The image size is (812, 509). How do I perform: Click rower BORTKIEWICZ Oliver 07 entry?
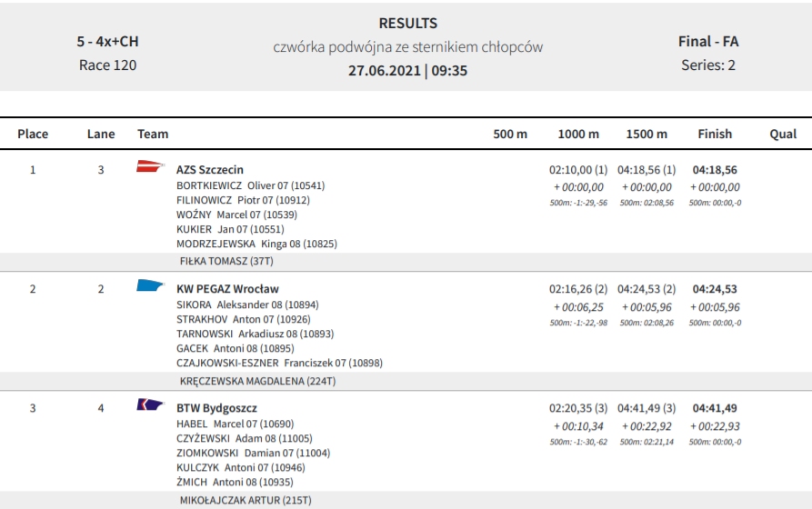pos(251,185)
